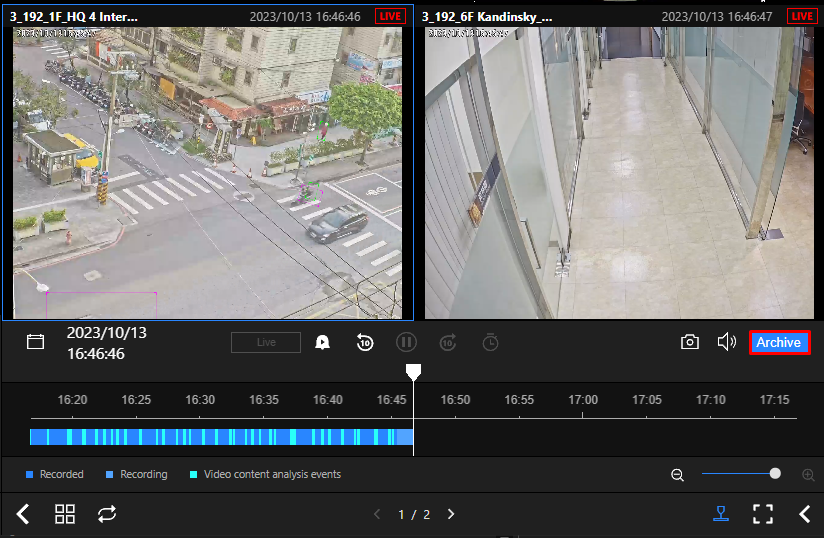Toggle the blue stamp icon
This screenshot has width=824, height=538.
[721, 514]
